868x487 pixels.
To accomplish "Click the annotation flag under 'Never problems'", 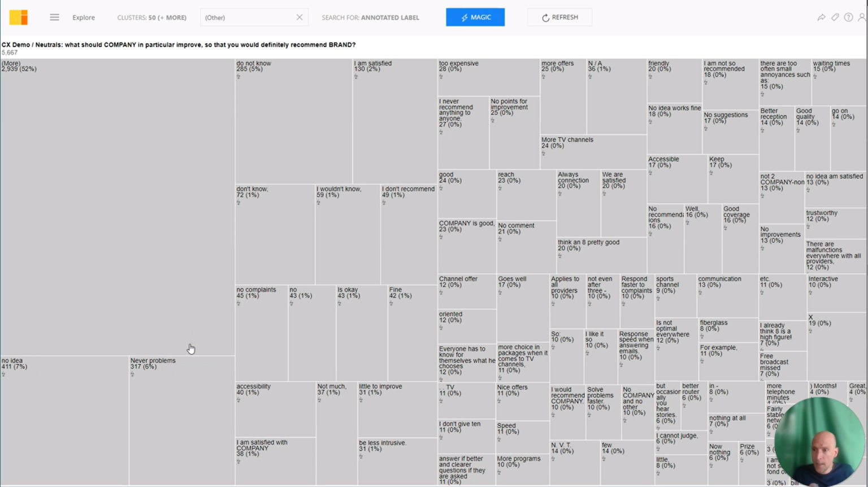I will tap(132, 374).
